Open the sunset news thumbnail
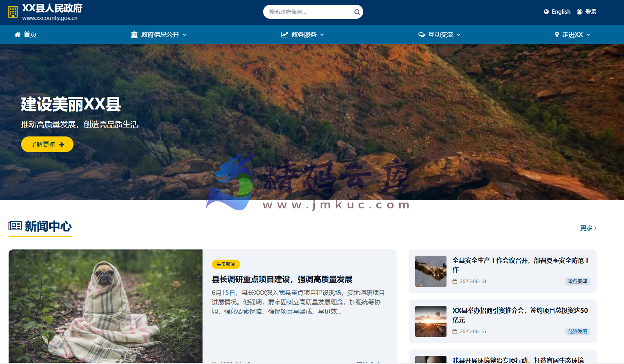 431,321
